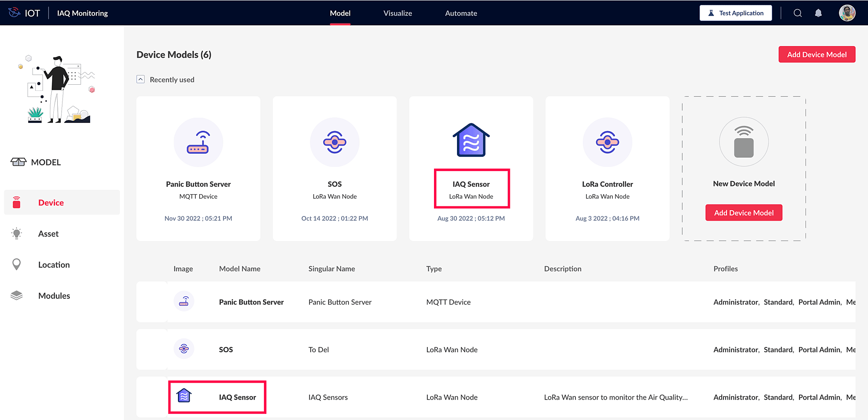This screenshot has width=868, height=420.
Task: Click the Asset lightbulb icon in sidebar
Action: pyautogui.click(x=16, y=234)
